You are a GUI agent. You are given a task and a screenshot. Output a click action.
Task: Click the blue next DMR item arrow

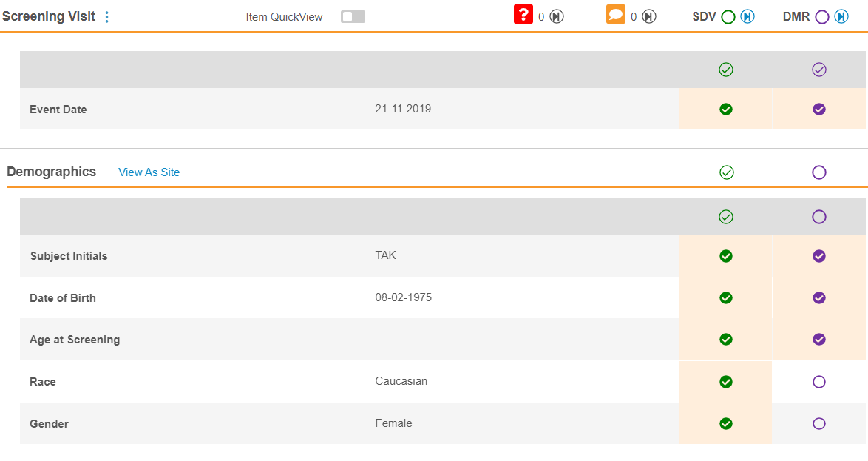(x=841, y=16)
